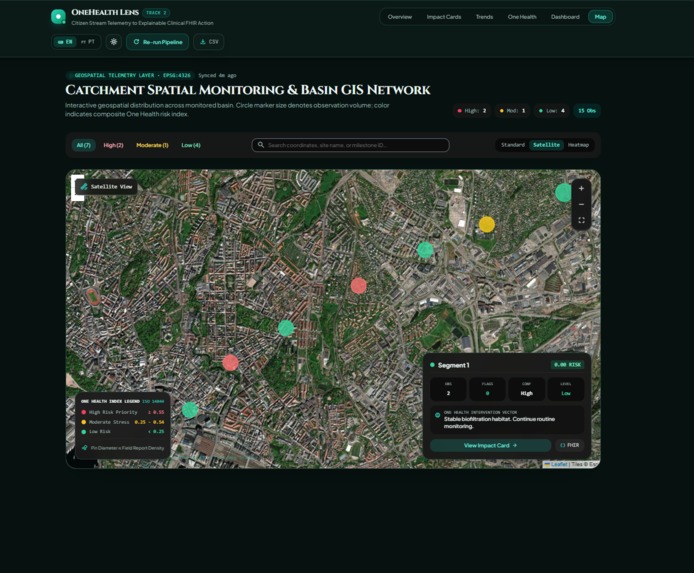Click the 15 Obs summary badge
This screenshot has width=694, height=573.
tap(587, 111)
